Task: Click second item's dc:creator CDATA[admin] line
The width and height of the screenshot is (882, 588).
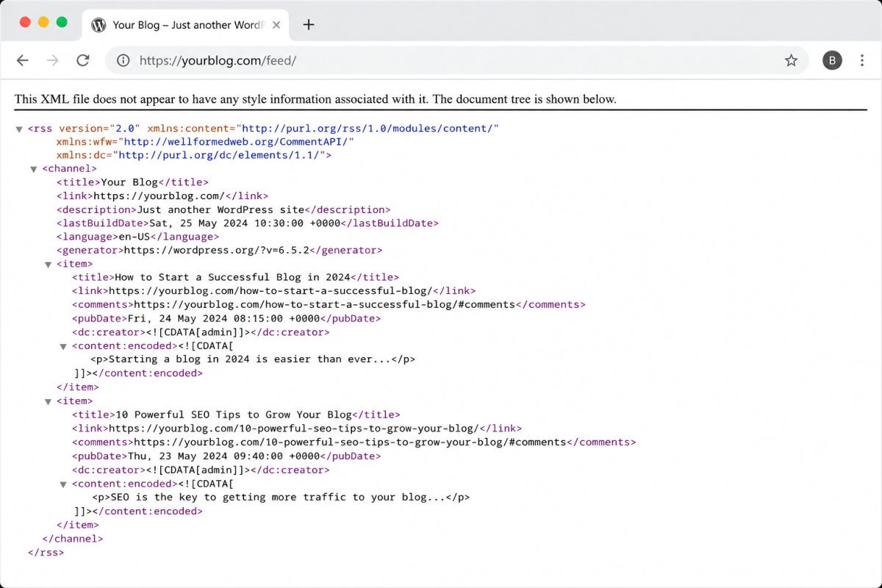Action: (201, 470)
